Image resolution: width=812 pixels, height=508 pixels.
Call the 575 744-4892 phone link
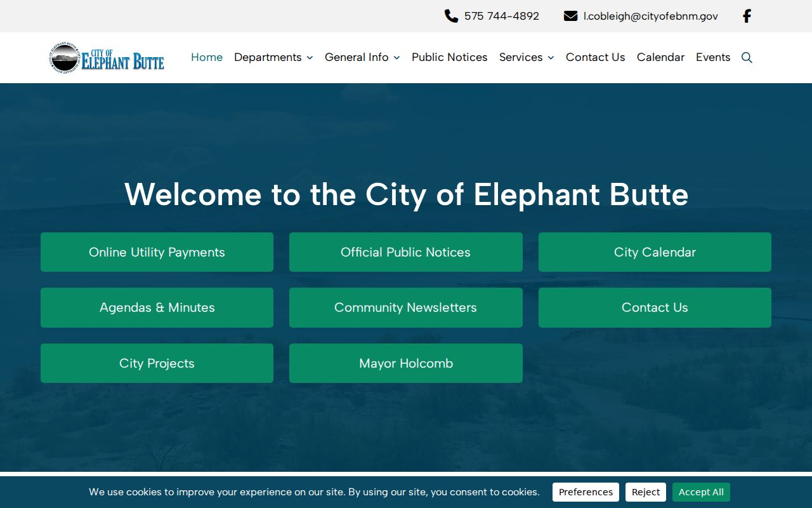tap(502, 16)
